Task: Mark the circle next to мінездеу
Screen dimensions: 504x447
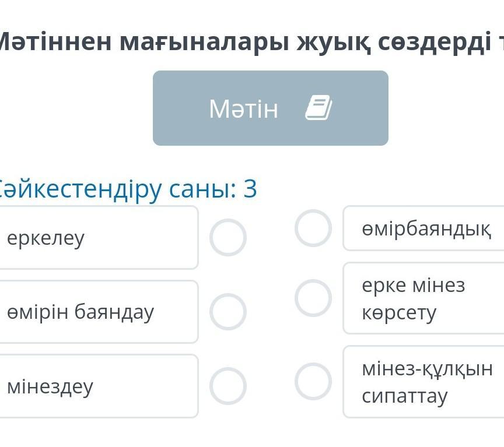Action: 228,386
